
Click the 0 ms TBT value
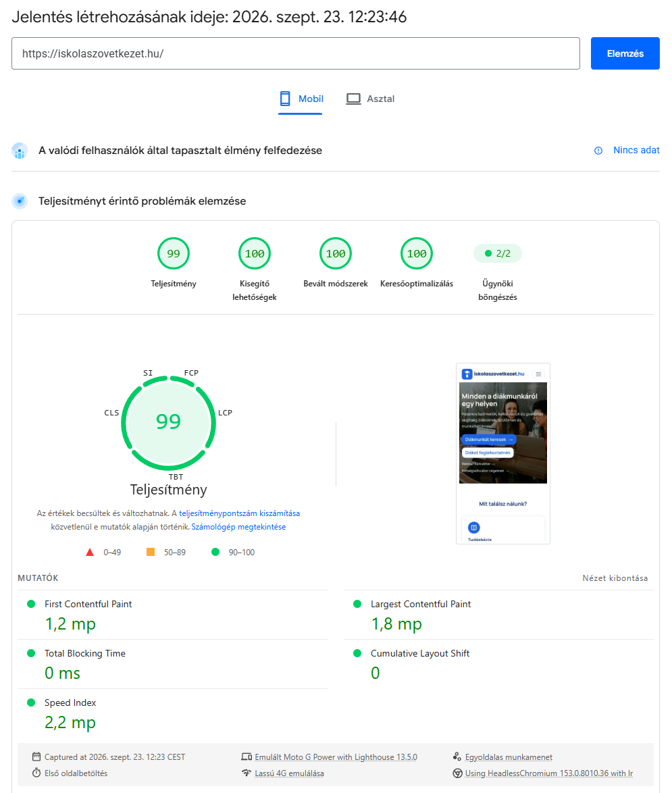pos(62,673)
